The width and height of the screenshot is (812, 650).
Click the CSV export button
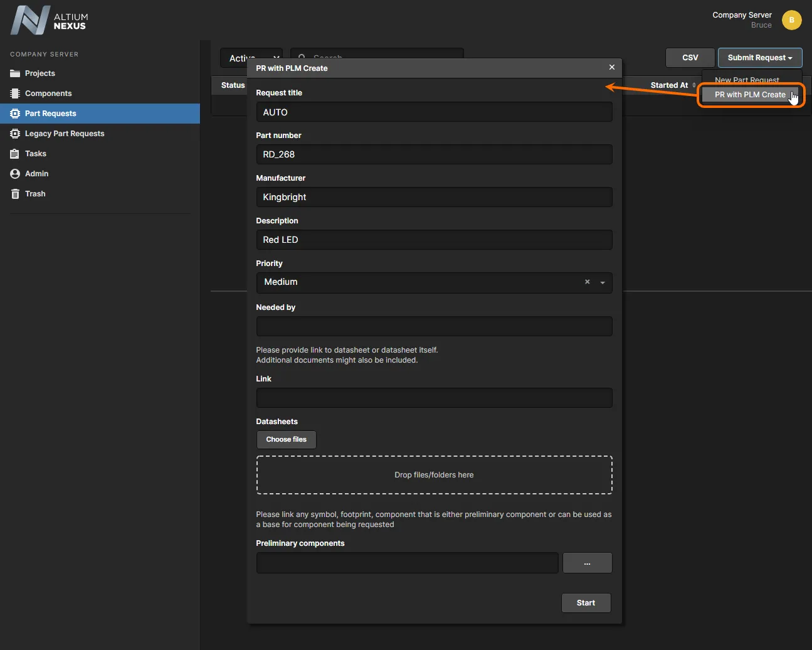coord(690,58)
